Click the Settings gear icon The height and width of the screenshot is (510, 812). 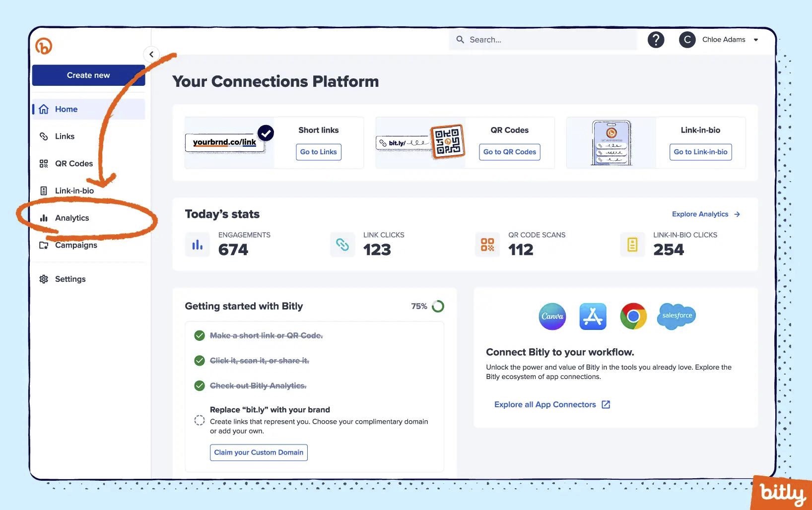click(x=44, y=279)
